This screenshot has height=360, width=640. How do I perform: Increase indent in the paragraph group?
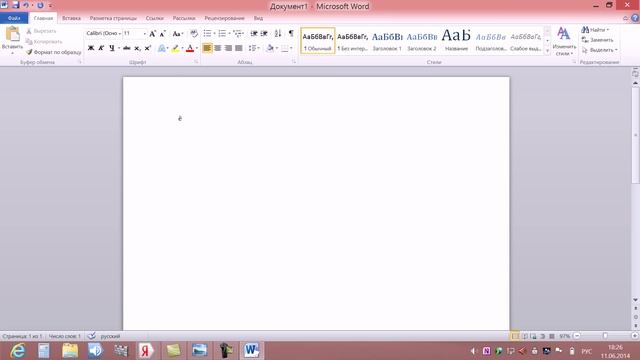click(264, 33)
